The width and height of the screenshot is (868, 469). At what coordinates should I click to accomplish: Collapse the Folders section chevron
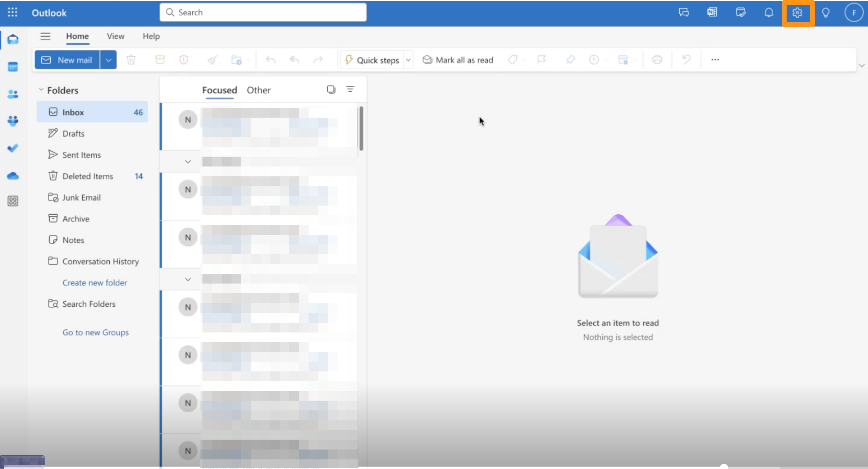pos(41,90)
